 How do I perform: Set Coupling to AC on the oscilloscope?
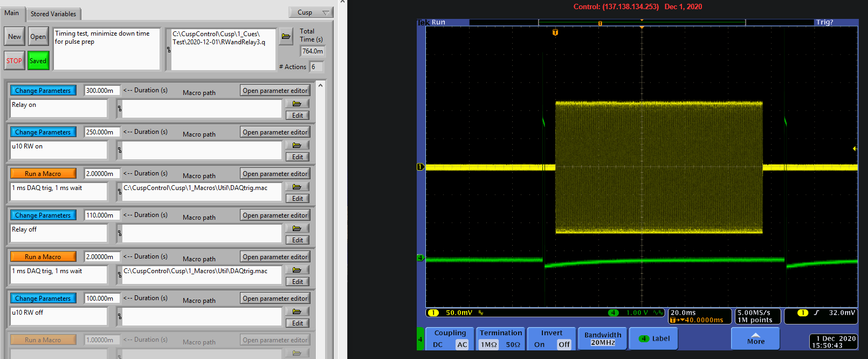click(x=462, y=344)
